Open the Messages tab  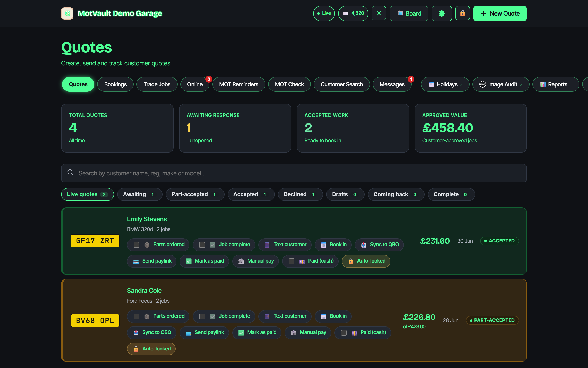coord(392,84)
